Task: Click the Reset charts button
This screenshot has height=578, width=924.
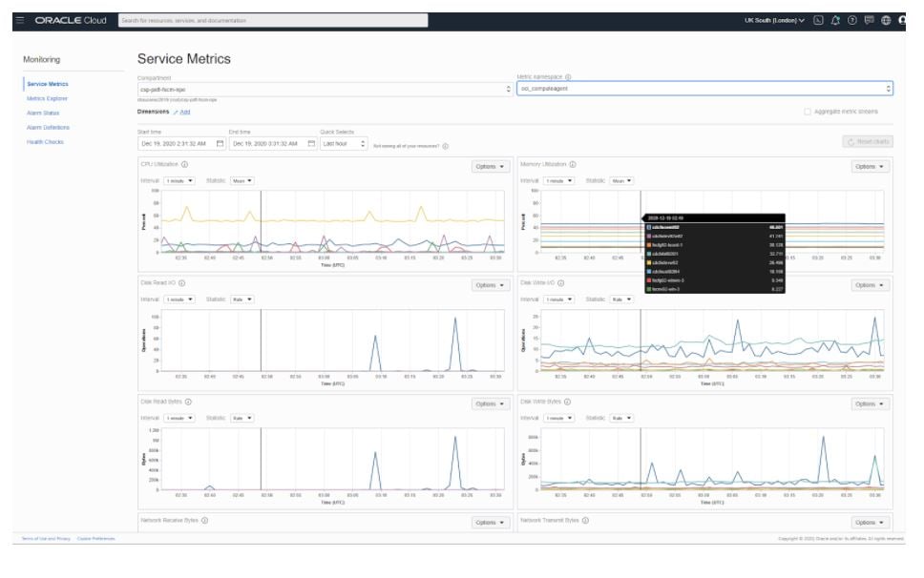Action: [x=868, y=142]
